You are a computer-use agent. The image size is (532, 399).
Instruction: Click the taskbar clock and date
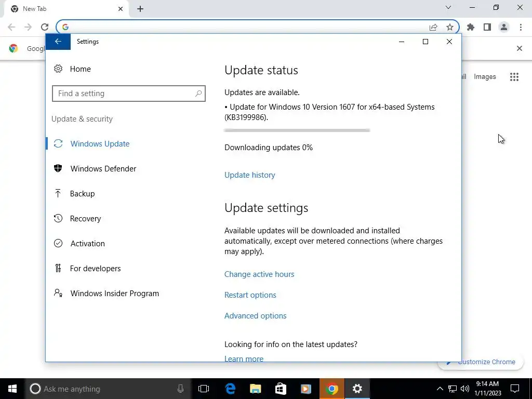[x=487, y=389]
